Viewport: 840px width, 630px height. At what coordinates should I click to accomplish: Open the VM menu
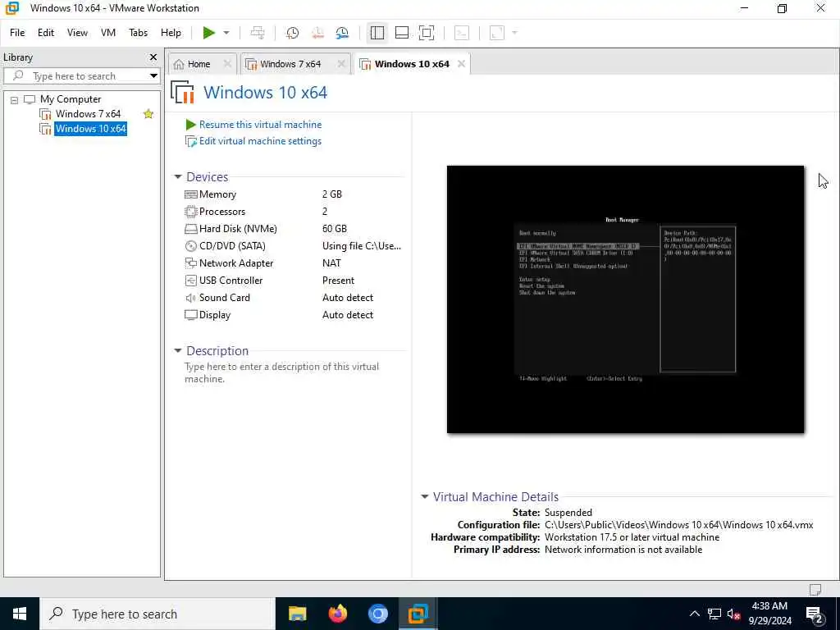[x=108, y=33]
